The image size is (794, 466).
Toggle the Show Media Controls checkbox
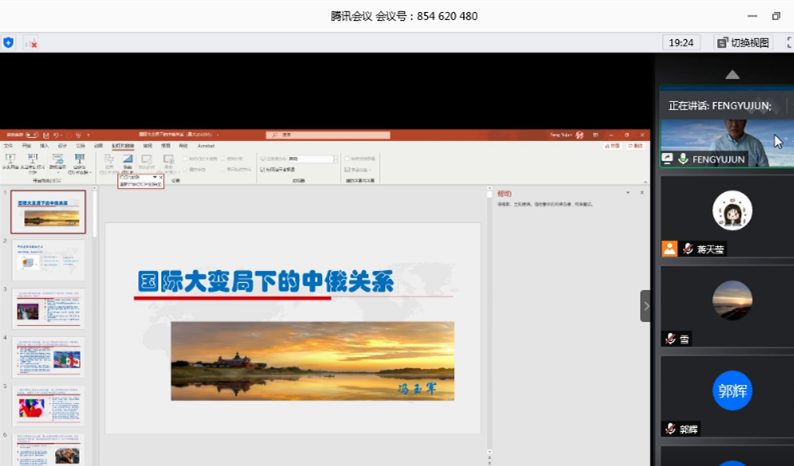[x=224, y=169]
